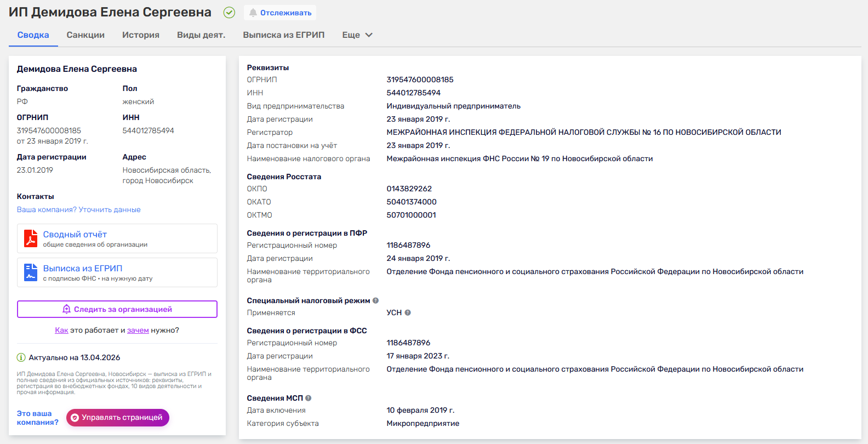Click the info icon beside Актуально на 13.04.2026

click(x=21, y=357)
